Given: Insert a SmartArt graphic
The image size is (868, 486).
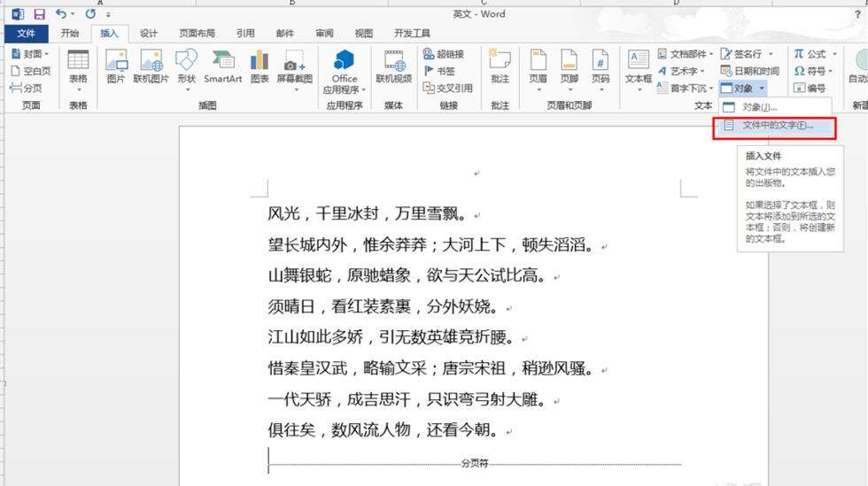Looking at the screenshot, I should (x=222, y=66).
